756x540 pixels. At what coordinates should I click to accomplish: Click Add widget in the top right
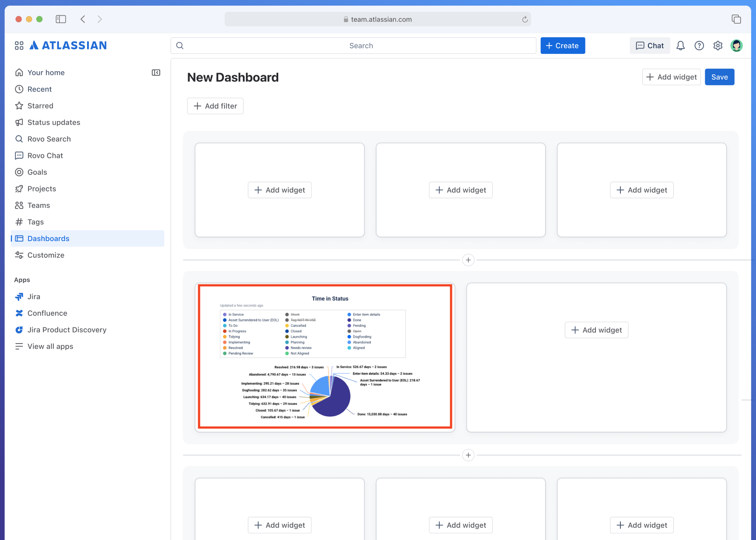pyautogui.click(x=671, y=77)
